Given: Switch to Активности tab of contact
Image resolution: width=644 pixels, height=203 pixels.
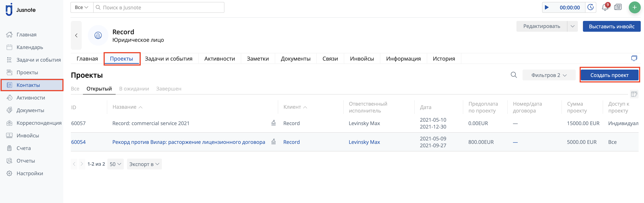Looking at the screenshot, I should (x=220, y=59).
